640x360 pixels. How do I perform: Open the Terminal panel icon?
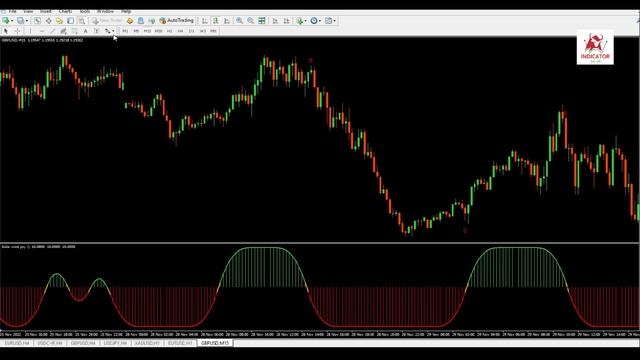click(x=71, y=20)
